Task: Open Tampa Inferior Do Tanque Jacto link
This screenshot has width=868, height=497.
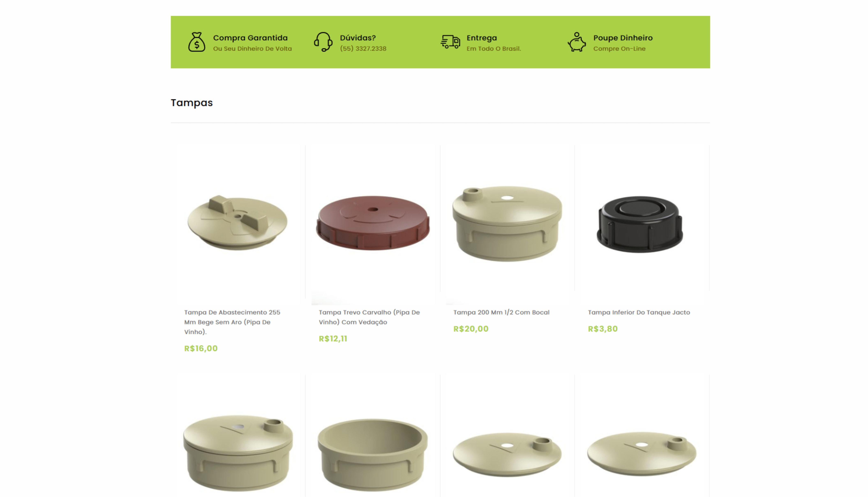Action: pos(639,312)
